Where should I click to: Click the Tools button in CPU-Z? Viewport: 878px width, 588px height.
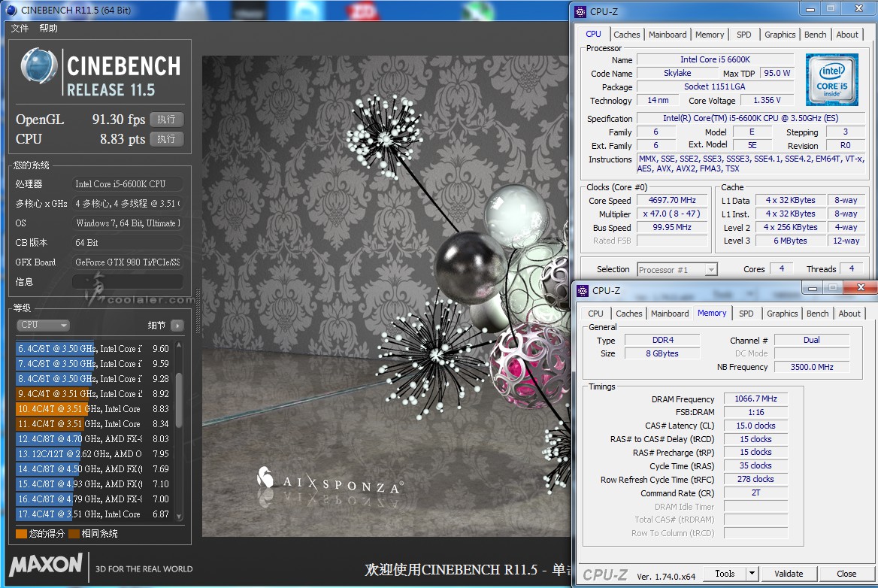725,574
